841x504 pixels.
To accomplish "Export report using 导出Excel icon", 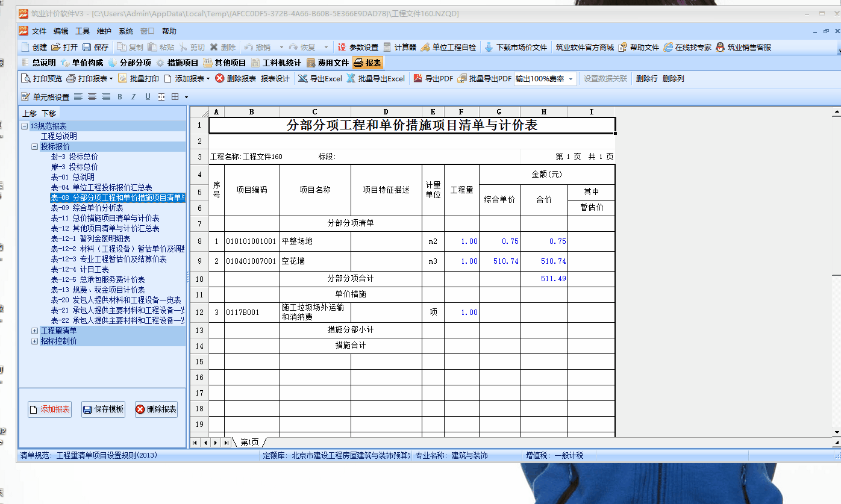I will click(x=302, y=78).
